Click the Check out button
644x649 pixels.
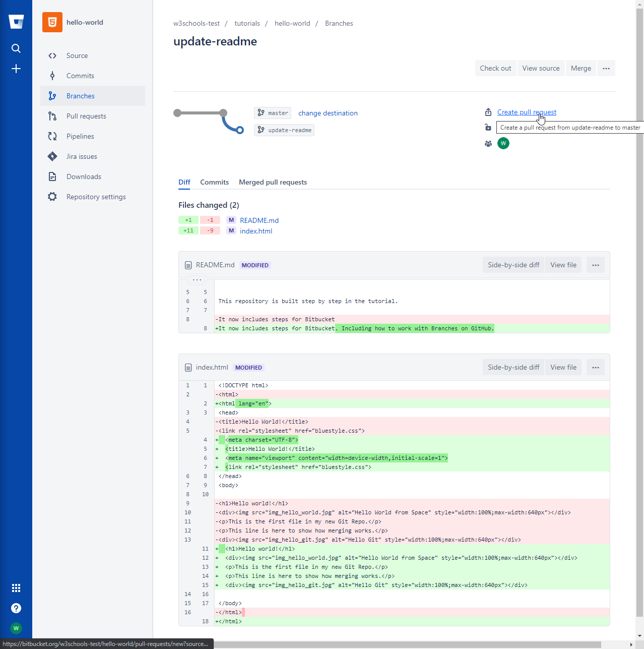[495, 68]
